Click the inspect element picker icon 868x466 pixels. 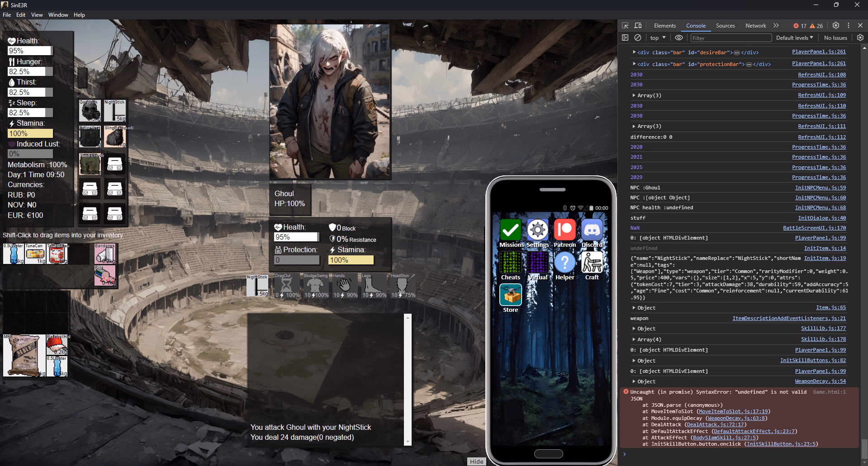pyautogui.click(x=625, y=26)
